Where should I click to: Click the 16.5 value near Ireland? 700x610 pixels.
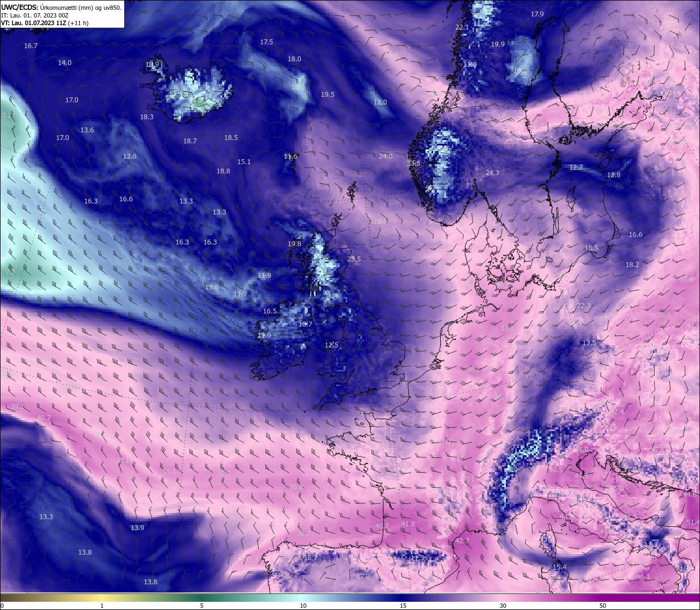270,311
